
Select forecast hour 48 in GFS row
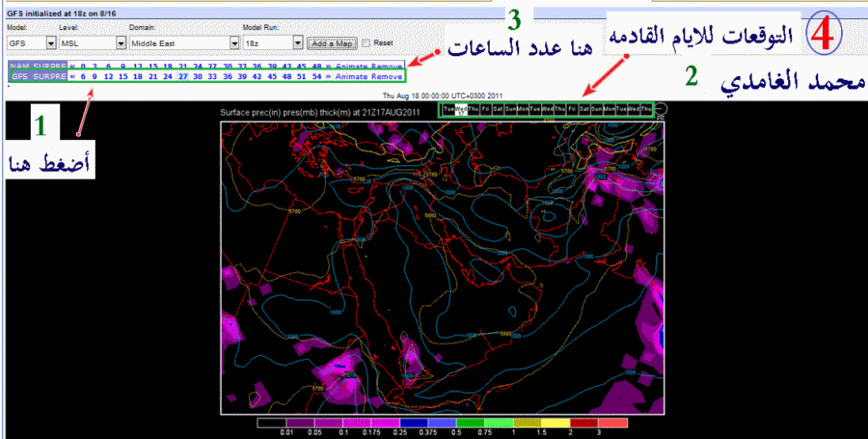[286, 76]
